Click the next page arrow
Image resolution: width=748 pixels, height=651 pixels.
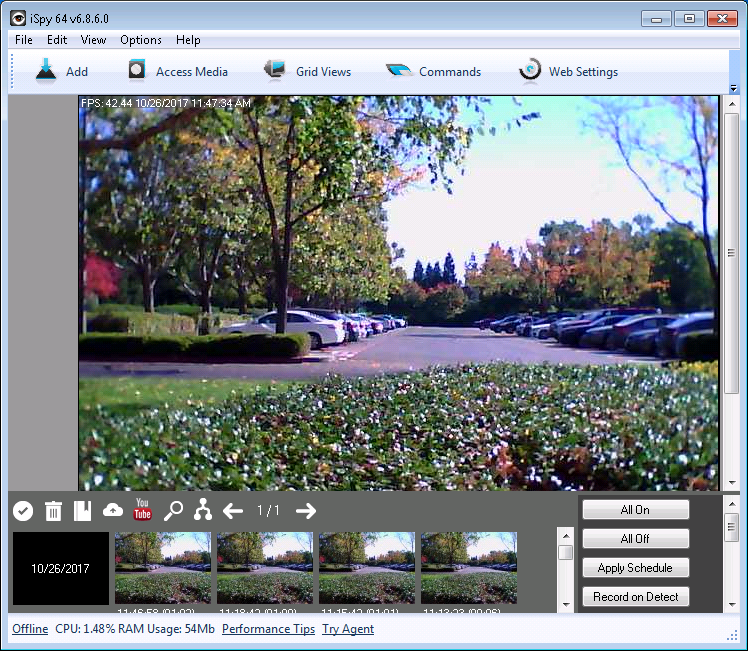coord(306,511)
